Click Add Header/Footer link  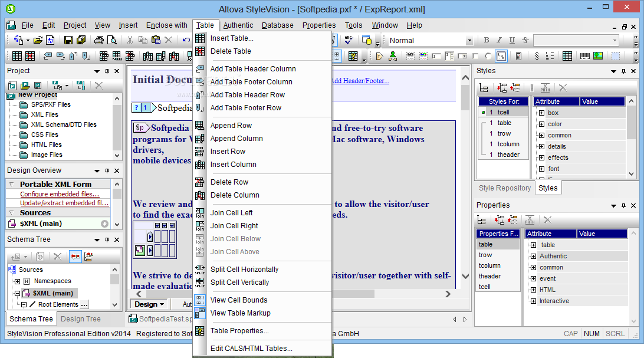[x=360, y=81]
